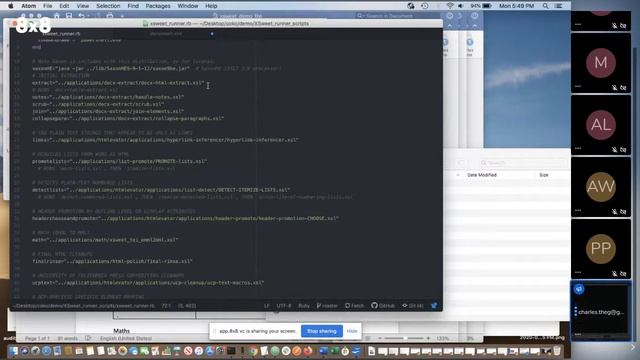Image resolution: width=640 pixels, height=360 pixels.
Task: Click the PP participant tile
Action: click(x=600, y=249)
